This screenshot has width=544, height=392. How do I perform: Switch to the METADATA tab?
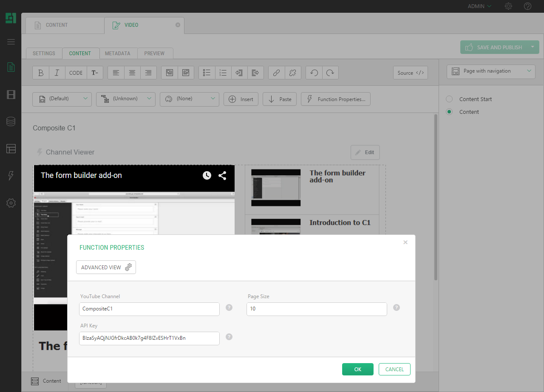(x=118, y=54)
